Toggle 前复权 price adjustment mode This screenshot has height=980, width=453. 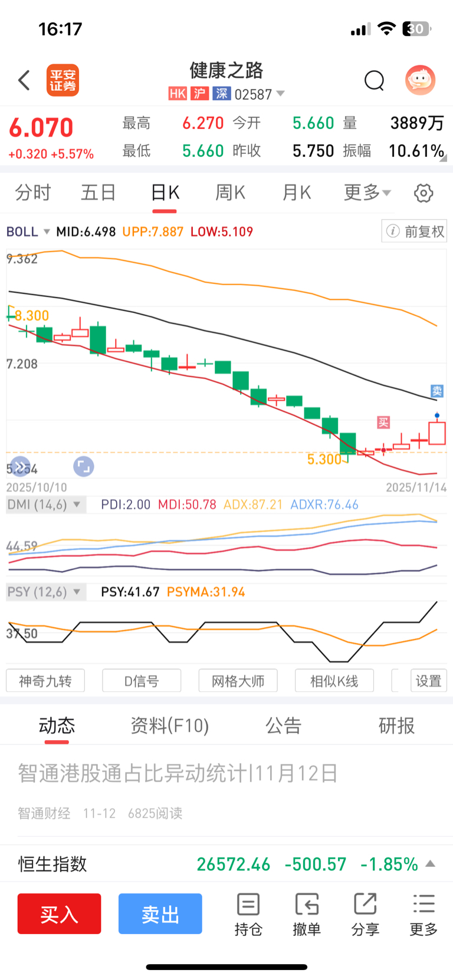click(415, 231)
